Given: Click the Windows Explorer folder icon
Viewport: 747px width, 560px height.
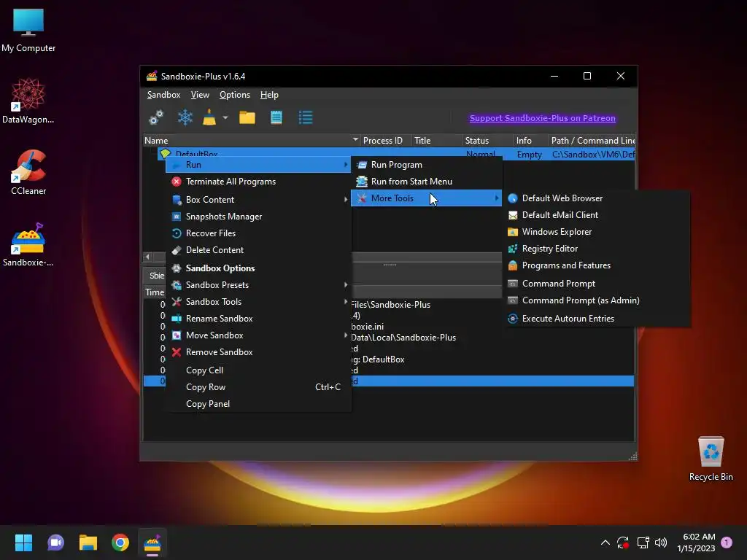Looking at the screenshot, I should pyautogui.click(x=513, y=232).
